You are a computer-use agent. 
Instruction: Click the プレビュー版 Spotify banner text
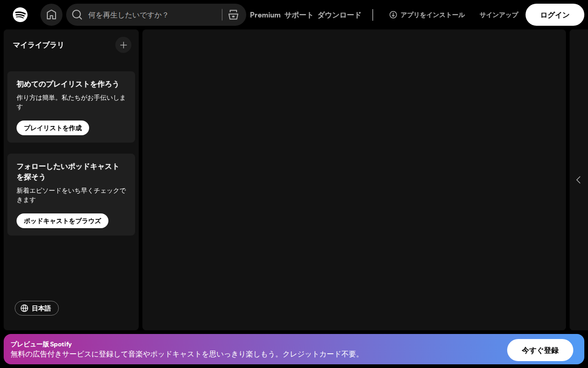point(41,344)
